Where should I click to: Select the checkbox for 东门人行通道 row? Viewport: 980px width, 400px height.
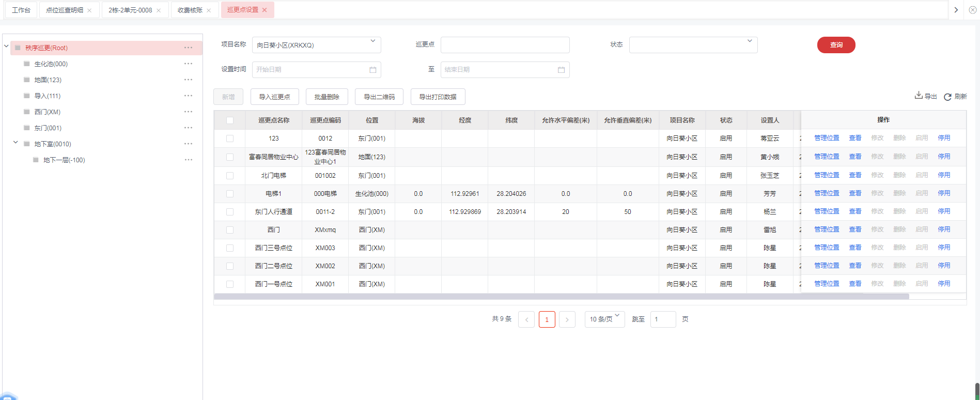click(x=230, y=212)
